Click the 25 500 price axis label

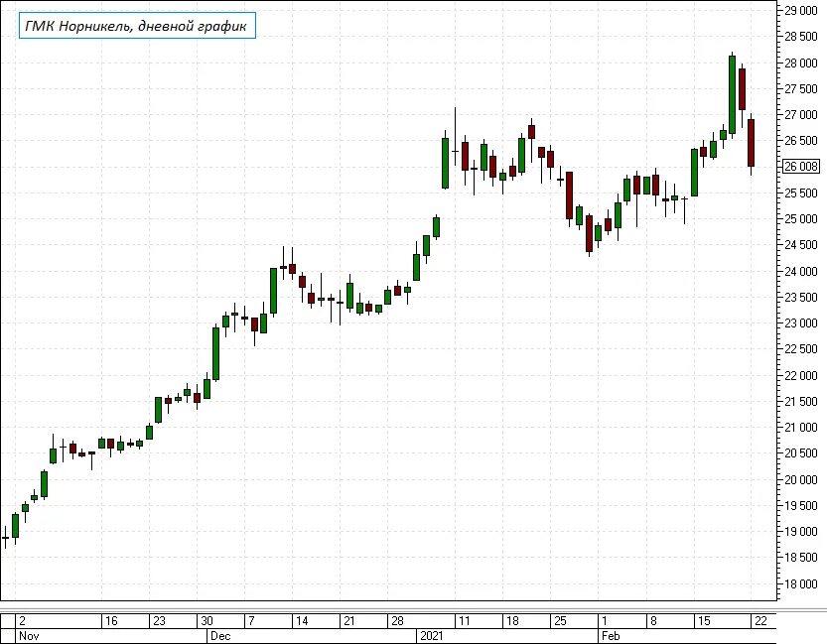pyautogui.click(x=801, y=193)
